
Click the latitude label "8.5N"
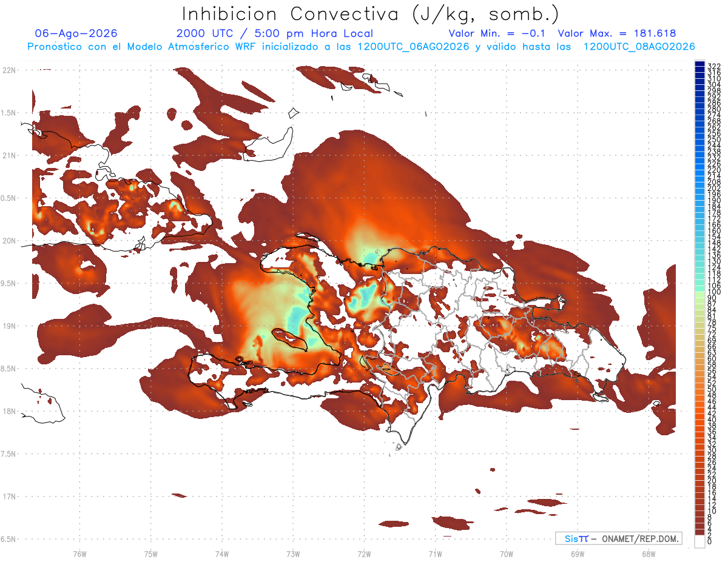tap(9, 369)
